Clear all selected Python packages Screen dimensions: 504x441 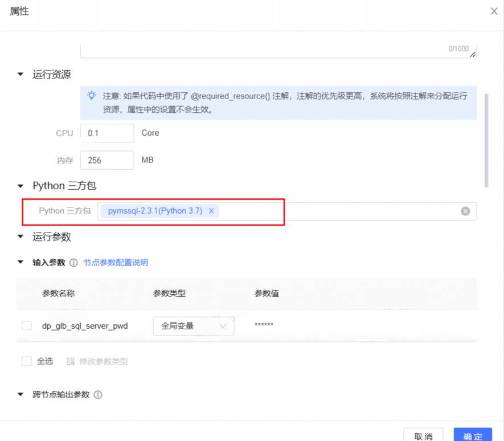465,211
